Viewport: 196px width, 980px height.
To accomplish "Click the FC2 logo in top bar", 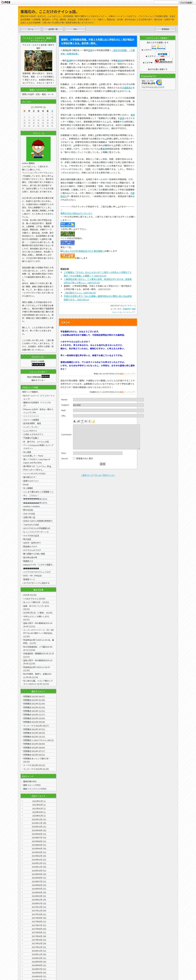I will tap(6, 2).
